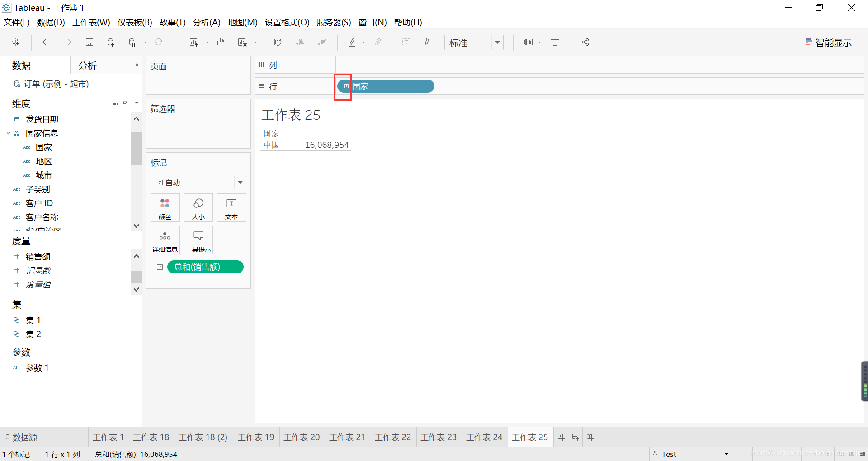Viewport: 868px width, 461px height.
Task: Open the show/hide cards dropdown arrow
Action: pyautogui.click(x=540, y=42)
